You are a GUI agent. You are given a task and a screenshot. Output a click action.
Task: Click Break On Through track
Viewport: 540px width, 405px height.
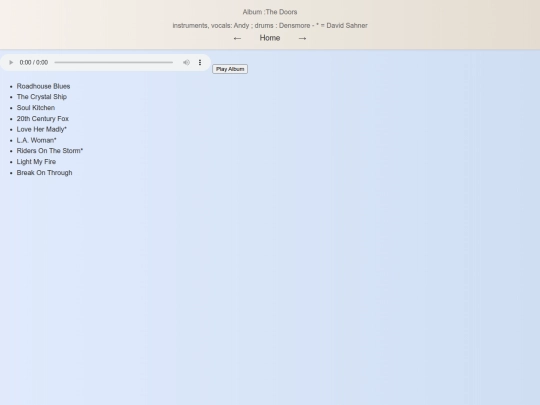[44, 173]
